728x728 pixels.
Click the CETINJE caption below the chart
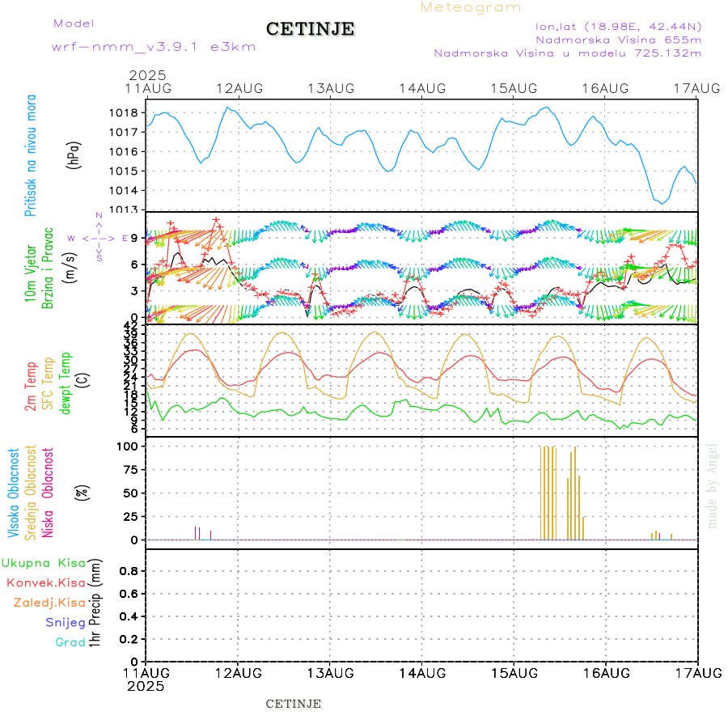pyautogui.click(x=294, y=704)
